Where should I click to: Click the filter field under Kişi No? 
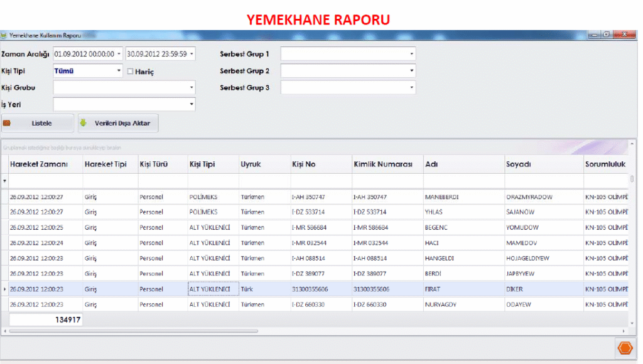[x=320, y=181]
